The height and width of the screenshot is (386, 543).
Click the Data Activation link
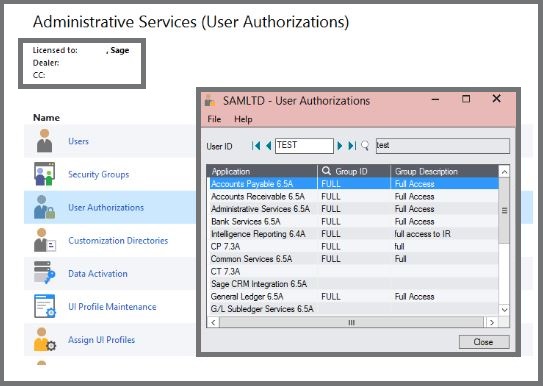click(x=98, y=273)
